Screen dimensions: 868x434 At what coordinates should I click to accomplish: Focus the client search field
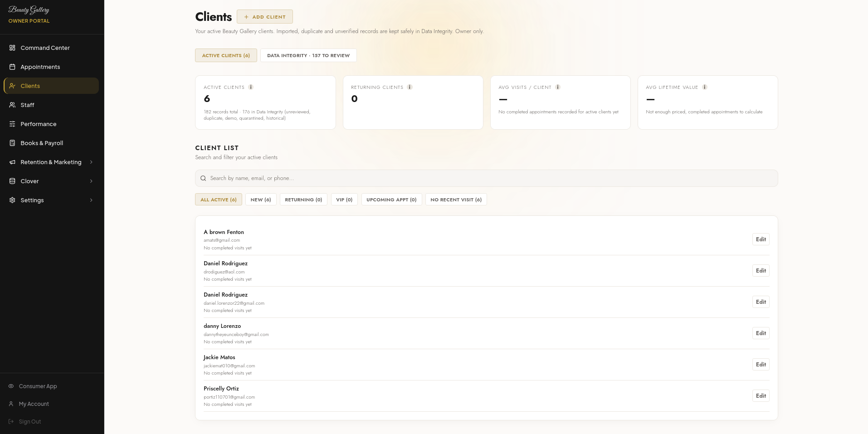(486, 178)
